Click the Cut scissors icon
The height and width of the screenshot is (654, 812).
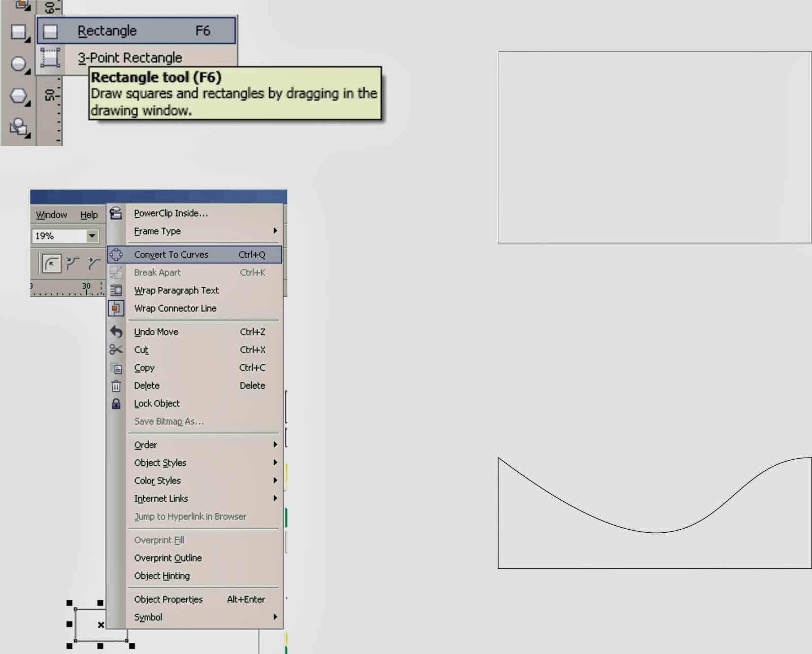tap(116, 350)
